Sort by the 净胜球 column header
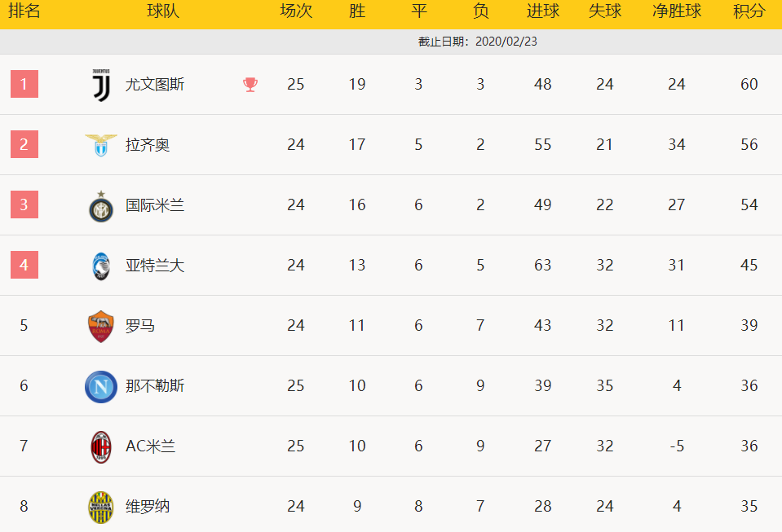Screen dimensions: 782x532 (677, 11)
